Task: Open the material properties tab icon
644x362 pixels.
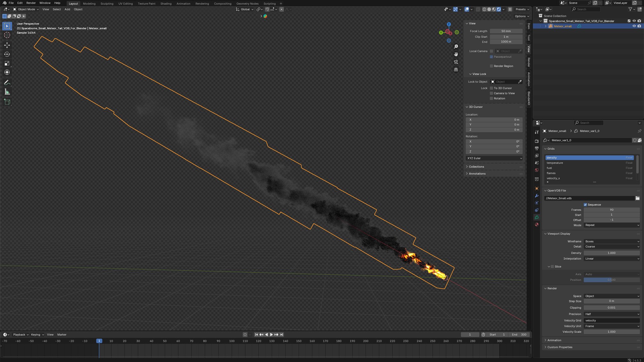Action: (537, 225)
